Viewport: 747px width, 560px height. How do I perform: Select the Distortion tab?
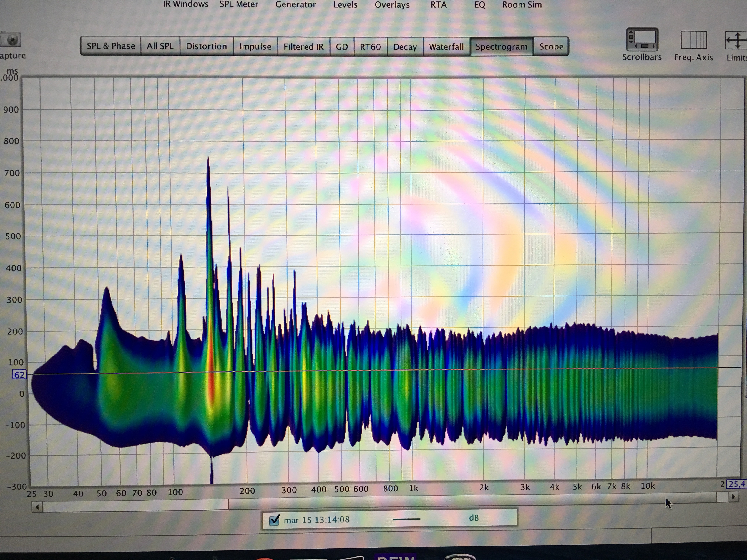206,46
